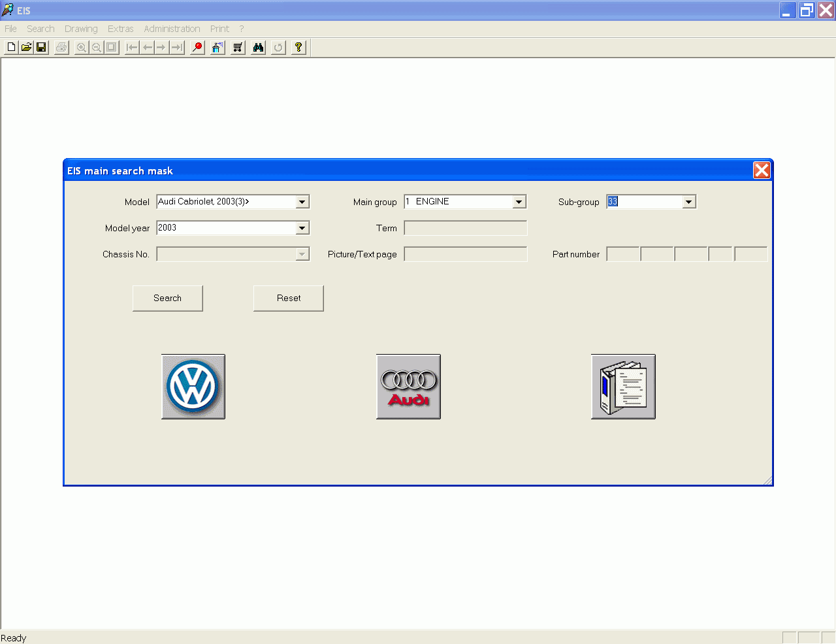The height and width of the screenshot is (644, 836).
Task: Click the next page right arrow icon
Action: (161, 47)
